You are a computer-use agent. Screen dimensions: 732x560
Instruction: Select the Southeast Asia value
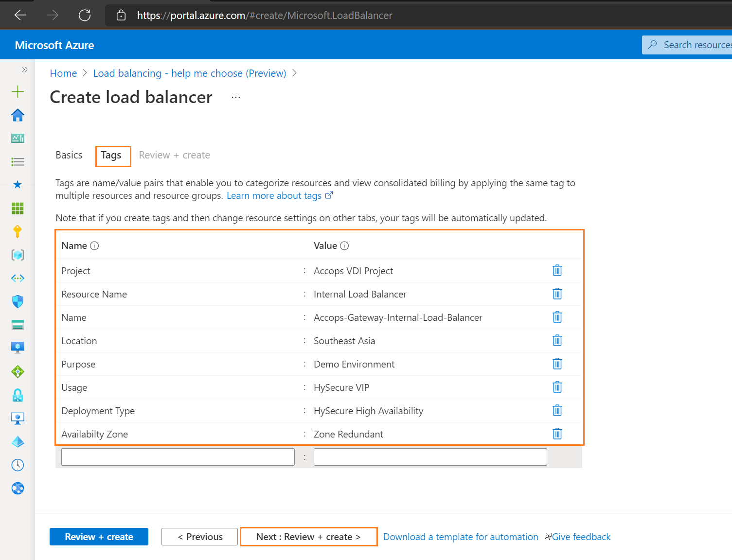coord(344,341)
